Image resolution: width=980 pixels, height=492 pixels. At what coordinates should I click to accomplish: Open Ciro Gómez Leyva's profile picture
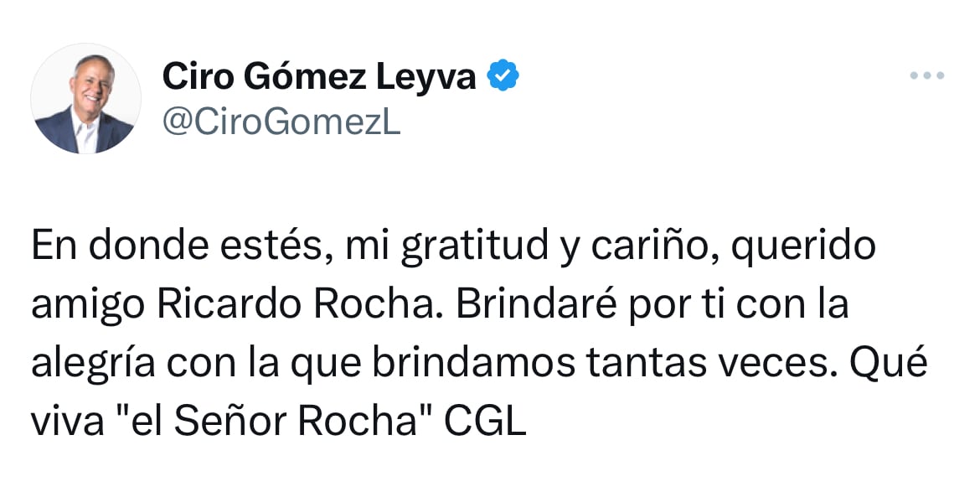[x=85, y=99]
